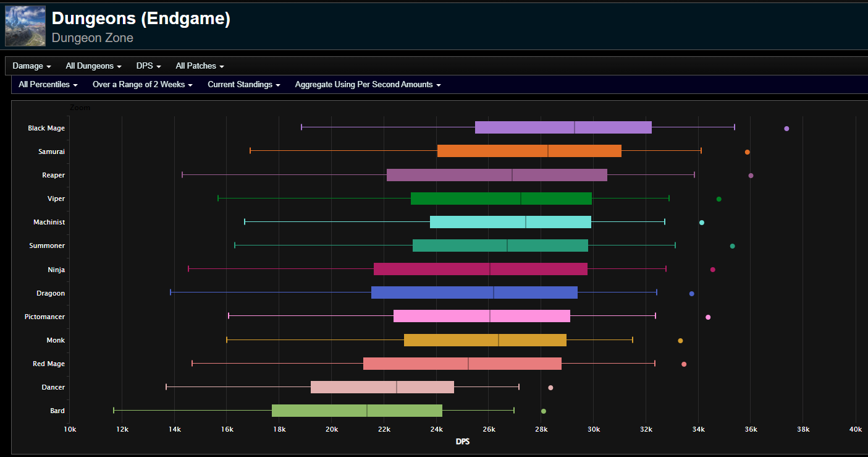Select the Monk row label

click(56, 340)
